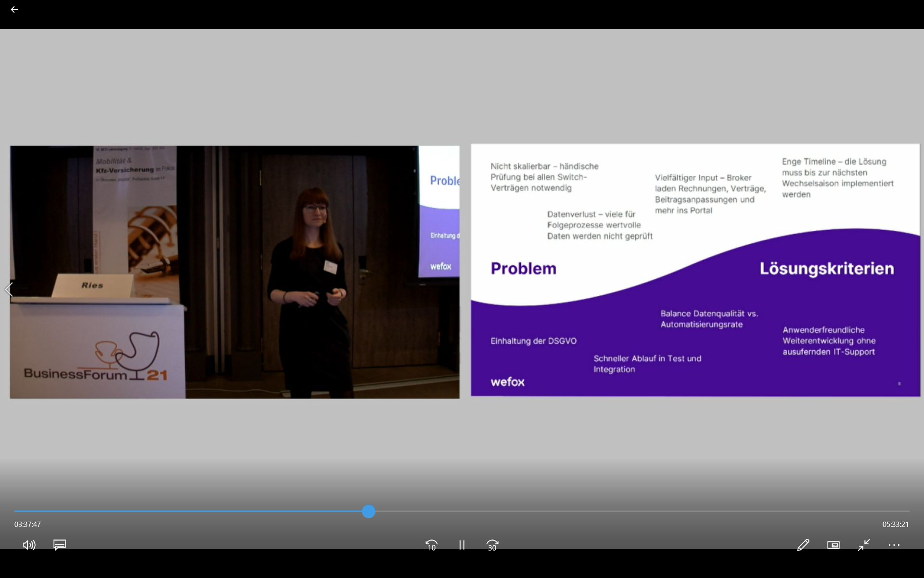The height and width of the screenshot is (578, 924).
Task: Click the 03:37:47 elapsed time label
Action: point(27,524)
